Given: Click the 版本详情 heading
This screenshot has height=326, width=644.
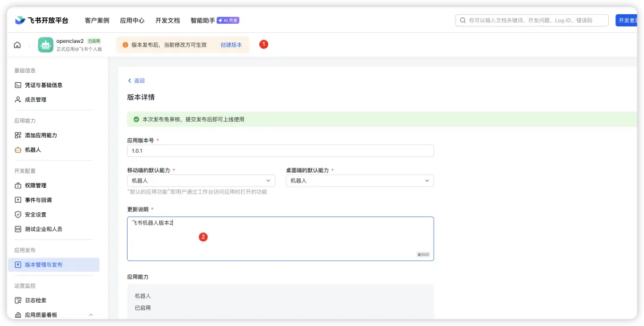Looking at the screenshot, I should [x=141, y=97].
